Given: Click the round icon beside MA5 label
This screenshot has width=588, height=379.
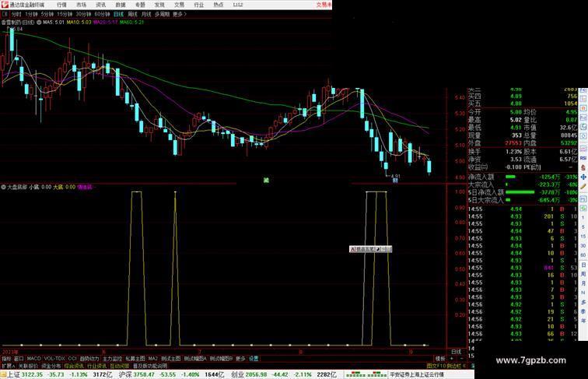Looking at the screenshot, I should point(39,23).
